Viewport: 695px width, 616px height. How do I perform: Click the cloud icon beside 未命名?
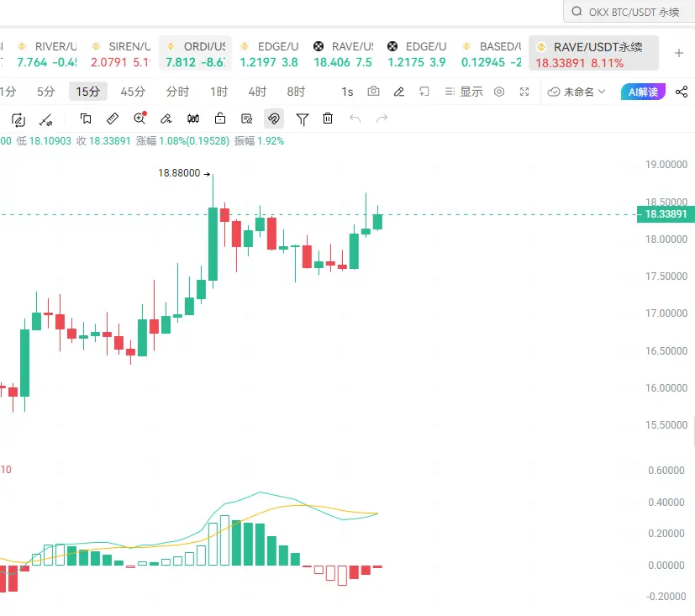[554, 92]
